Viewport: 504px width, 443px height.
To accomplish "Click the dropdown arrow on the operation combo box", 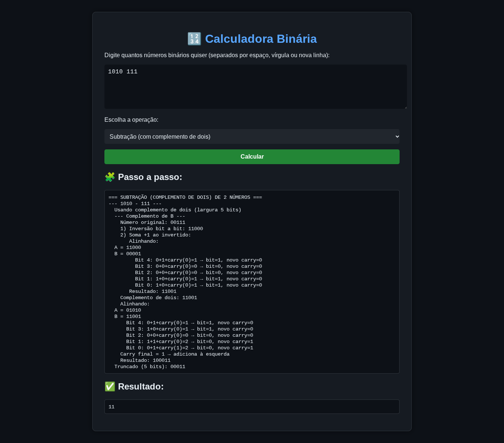I will (x=394, y=136).
